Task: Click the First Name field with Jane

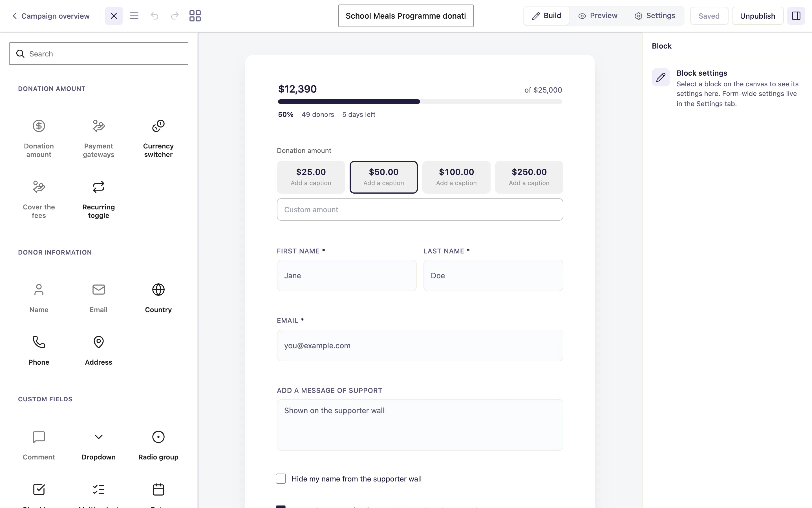Action: [347, 275]
